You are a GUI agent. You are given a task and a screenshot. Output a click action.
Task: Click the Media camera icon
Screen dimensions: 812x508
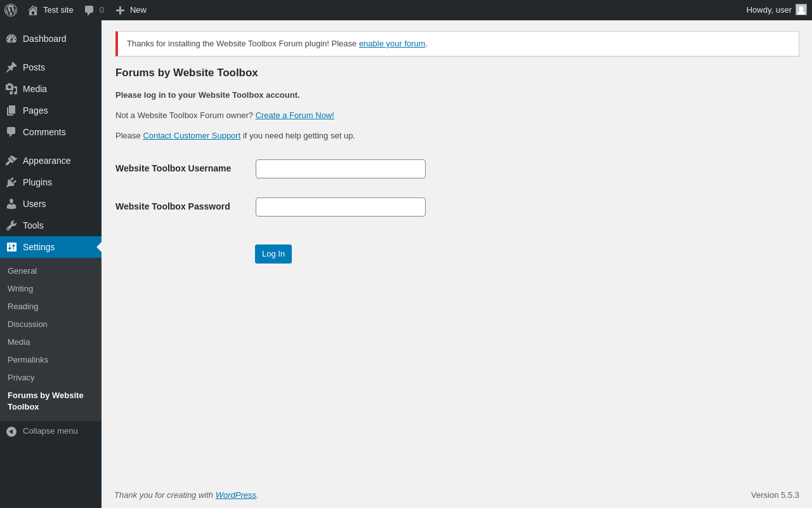[x=11, y=89]
